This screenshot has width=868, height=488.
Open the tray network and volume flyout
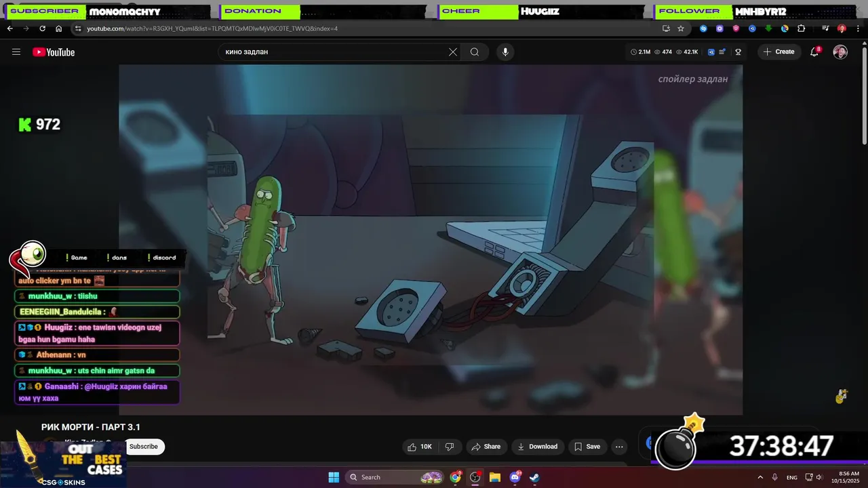[x=816, y=477]
